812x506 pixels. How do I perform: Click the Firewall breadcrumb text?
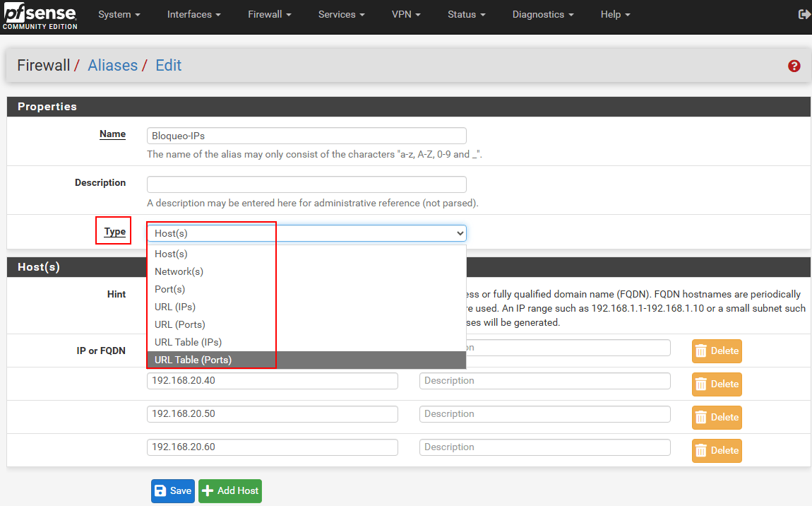click(44, 65)
